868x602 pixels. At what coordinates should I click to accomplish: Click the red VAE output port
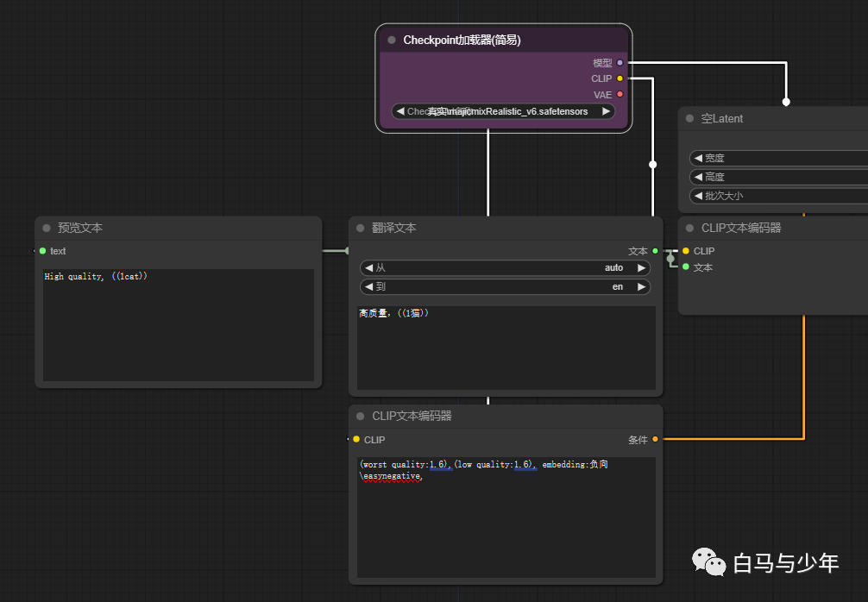[620, 95]
